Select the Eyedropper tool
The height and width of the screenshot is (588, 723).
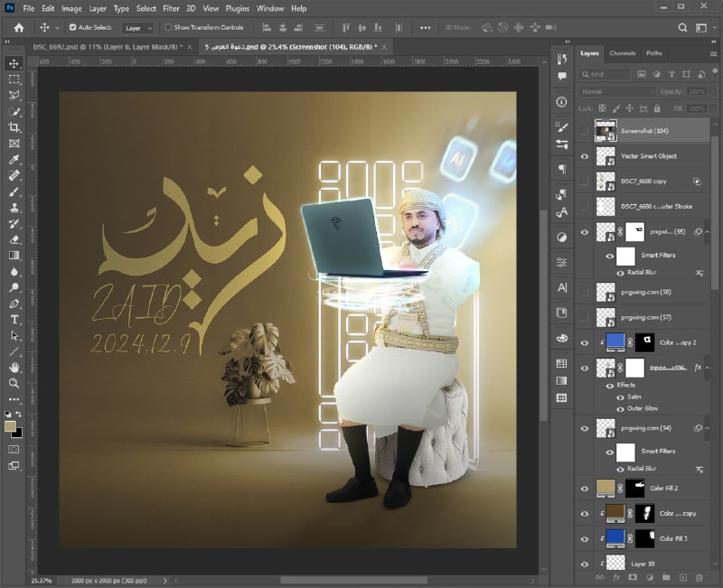(x=14, y=160)
